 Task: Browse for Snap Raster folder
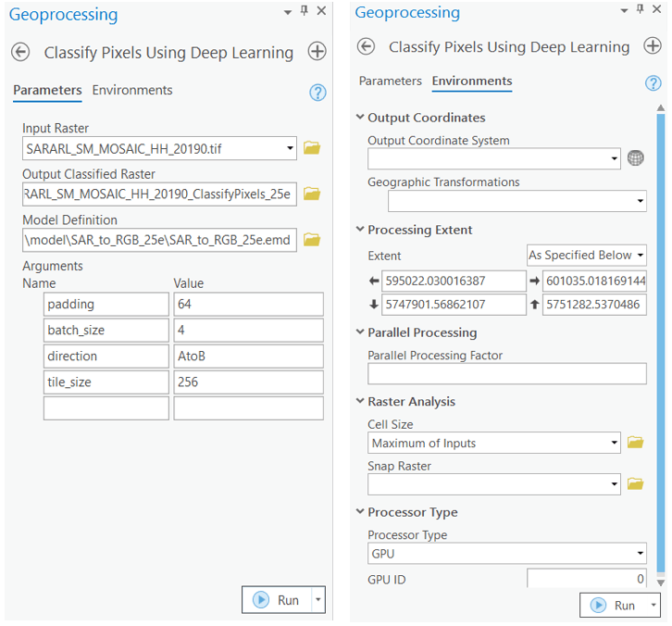pos(635,483)
